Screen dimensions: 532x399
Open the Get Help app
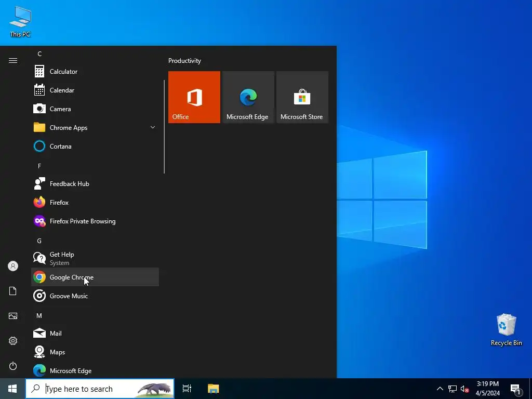95,259
